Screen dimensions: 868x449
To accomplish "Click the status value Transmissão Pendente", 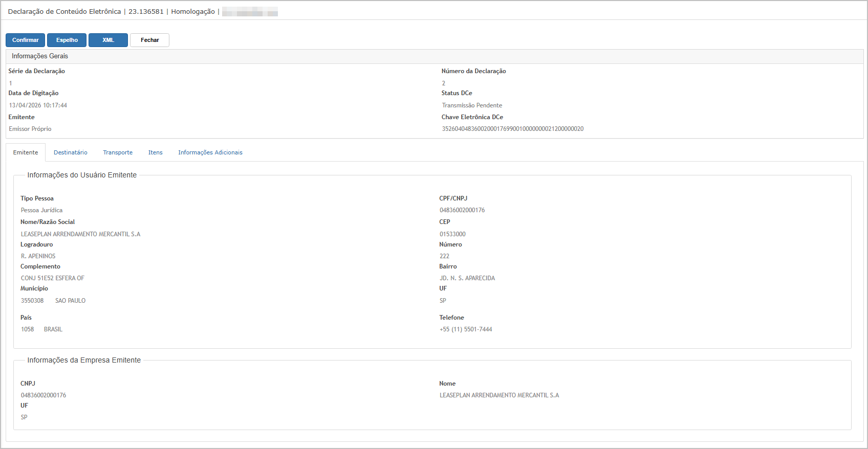I will click(x=472, y=105).
